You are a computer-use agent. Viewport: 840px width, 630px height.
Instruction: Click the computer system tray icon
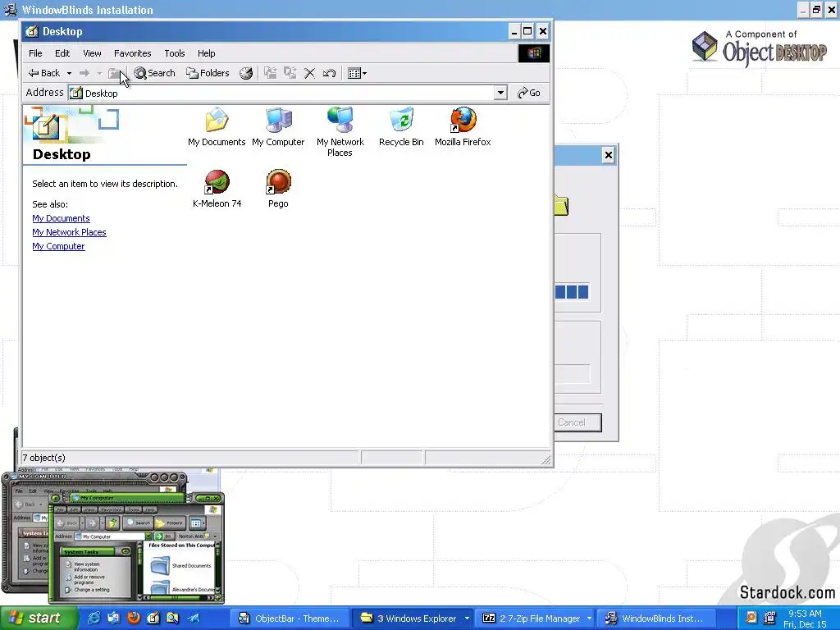[x=769, y=618]
